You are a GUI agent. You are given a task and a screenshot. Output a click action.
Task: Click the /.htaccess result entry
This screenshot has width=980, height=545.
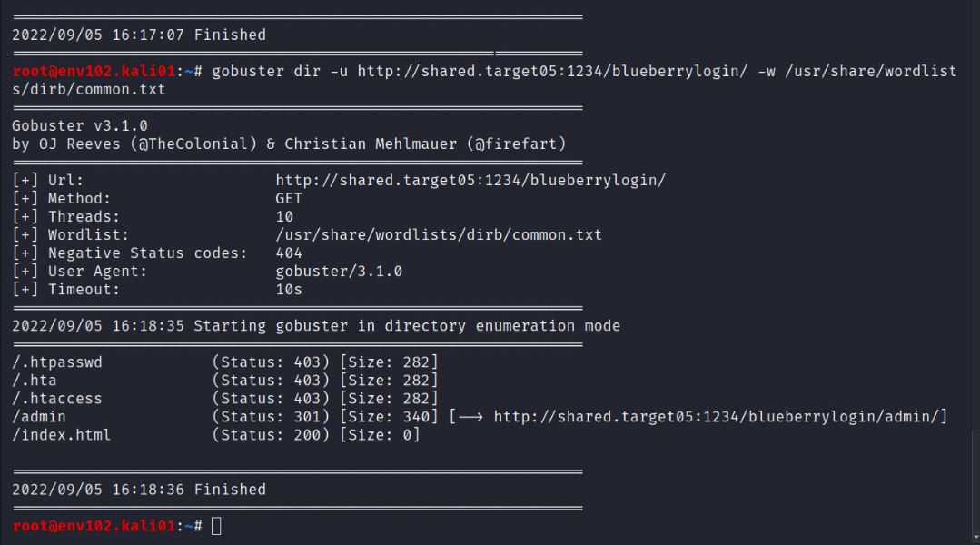pos(57,399)
